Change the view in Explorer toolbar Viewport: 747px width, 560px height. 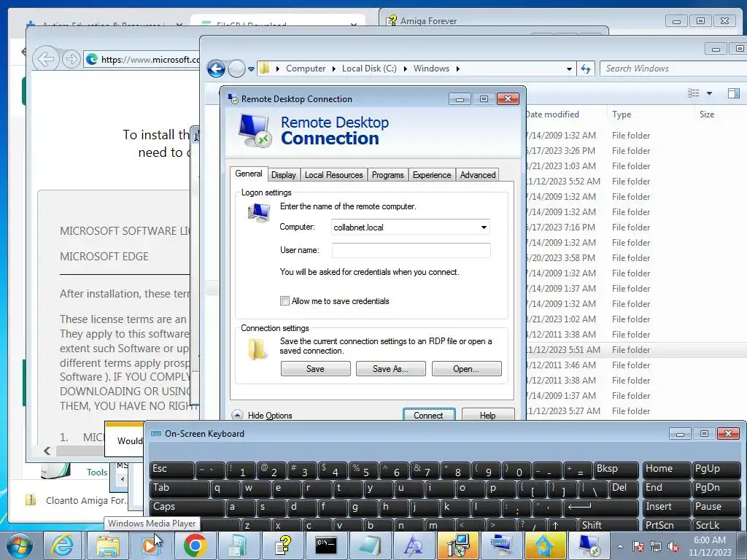694,93
